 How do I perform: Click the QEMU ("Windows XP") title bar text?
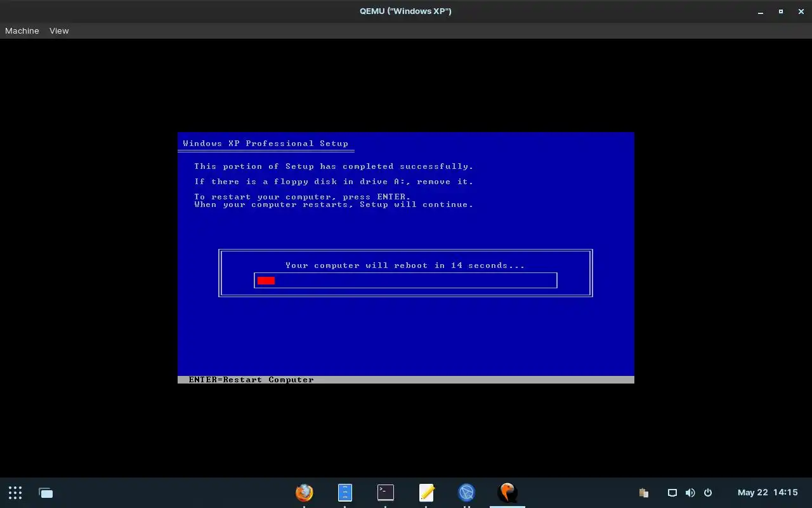406,11
